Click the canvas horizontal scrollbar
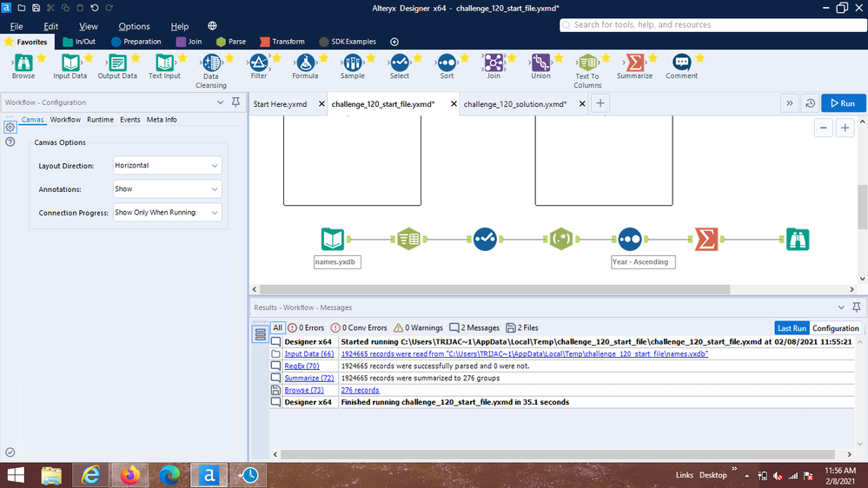868x488 pixels. click(x=495, y=289)
